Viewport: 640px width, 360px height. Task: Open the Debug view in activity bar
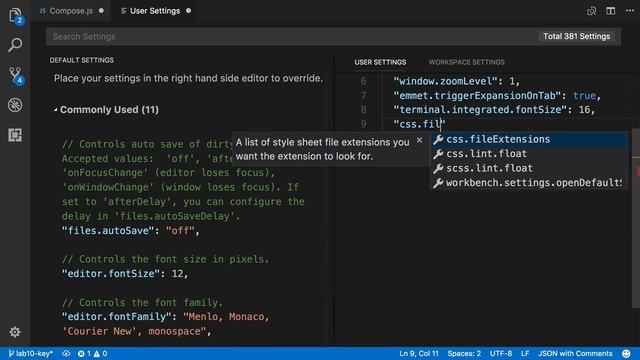[x=15, y=105]
